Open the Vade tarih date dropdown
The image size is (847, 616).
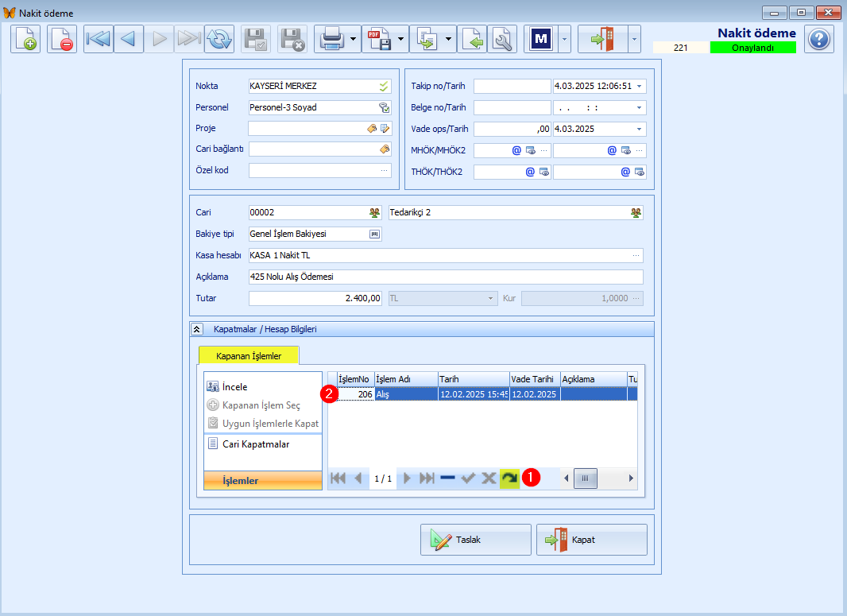[640, 129]
